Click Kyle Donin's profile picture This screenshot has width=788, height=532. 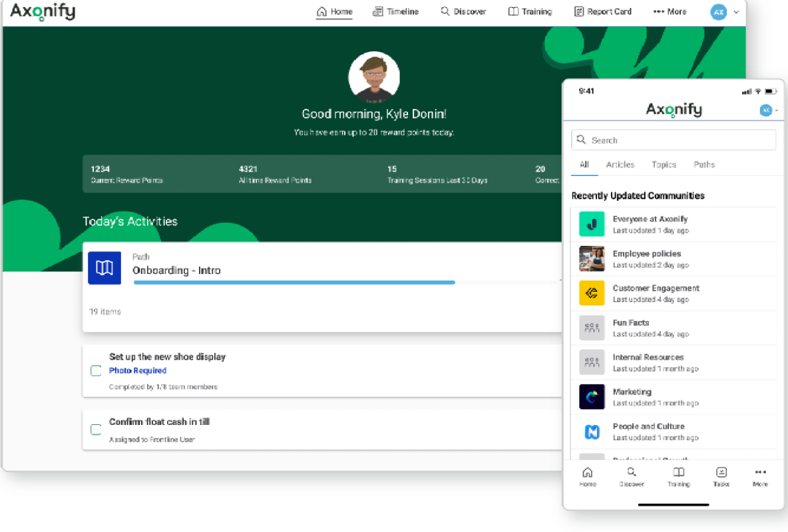[374, 77]
